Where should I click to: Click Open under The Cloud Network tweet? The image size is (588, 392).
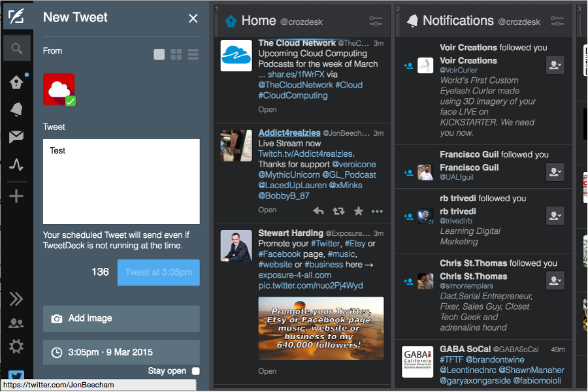coord(267,110)
